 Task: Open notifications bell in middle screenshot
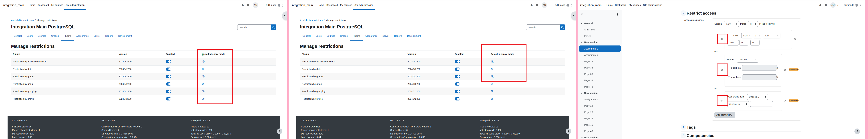click(531, 5)
